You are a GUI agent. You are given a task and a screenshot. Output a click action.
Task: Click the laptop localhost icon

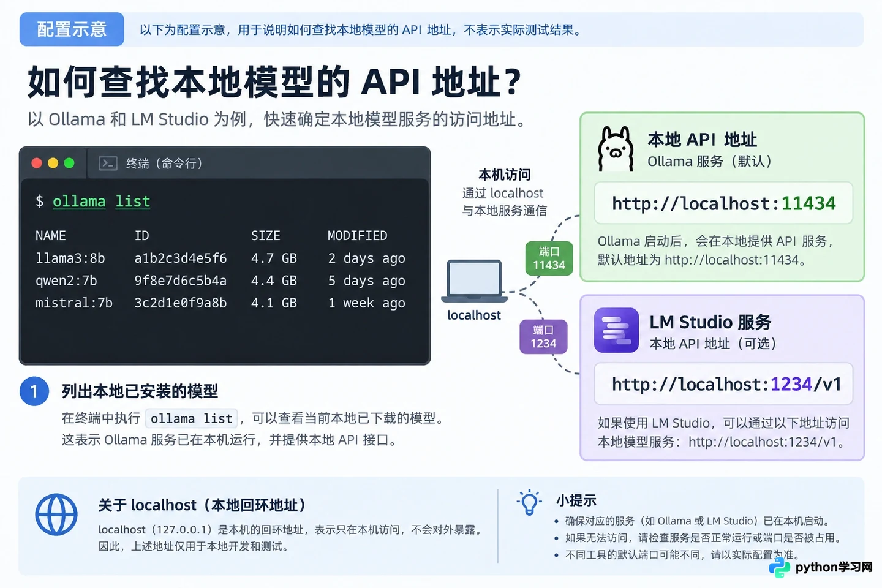[x=474, y=281]
